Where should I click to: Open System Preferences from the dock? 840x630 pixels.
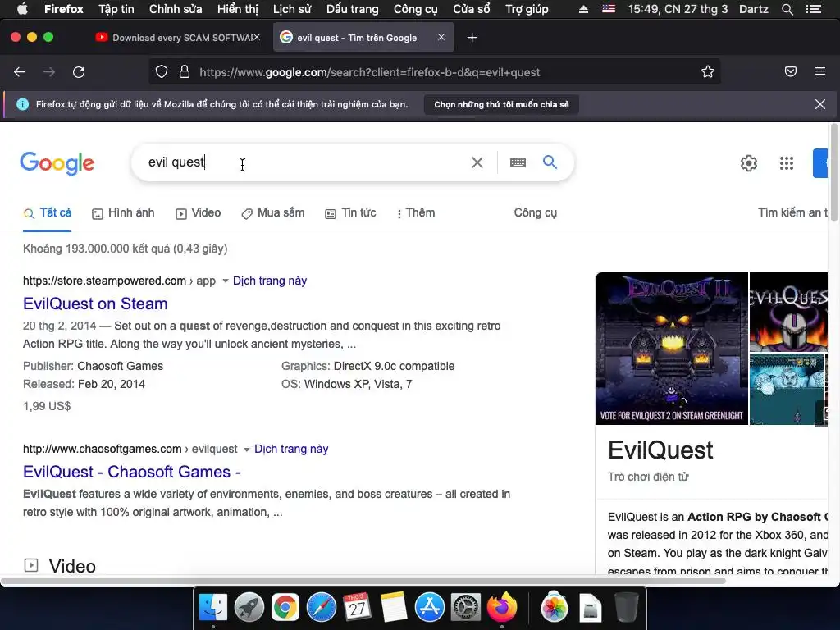(466, 608)
